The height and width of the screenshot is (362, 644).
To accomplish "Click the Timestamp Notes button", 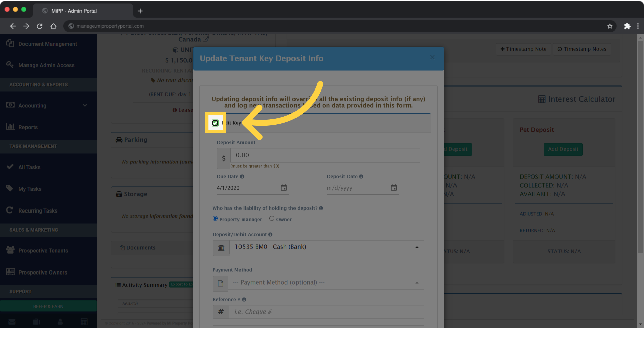I will (x=582, y=49).
